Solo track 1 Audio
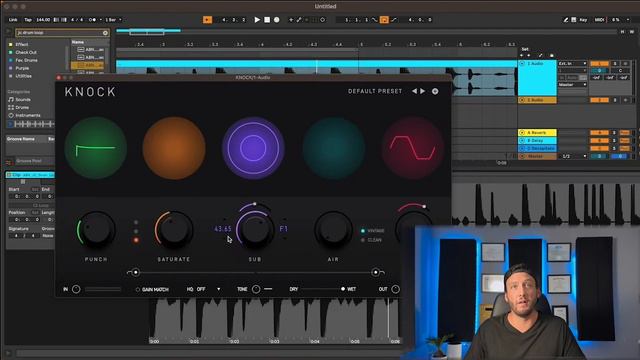Image resolution: width=640 pixels, height=360 pixels. pos(615,64)
